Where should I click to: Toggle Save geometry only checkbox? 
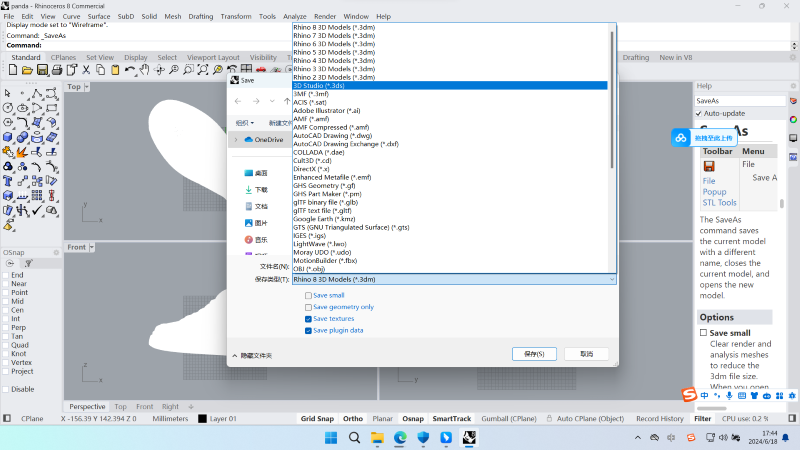coord(308,307)
